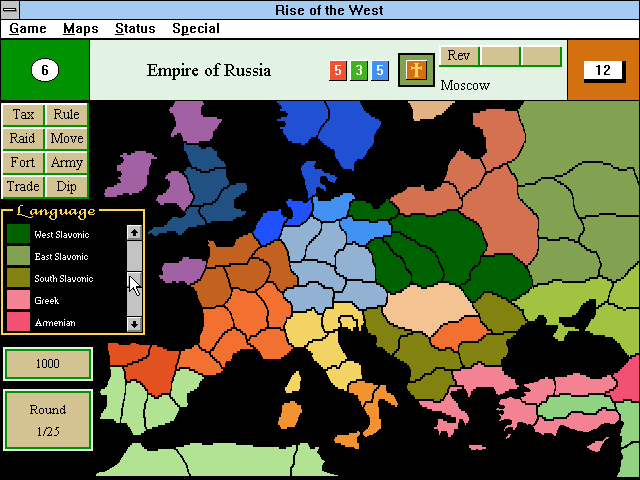This screenshot has width=640, height=480.
Task: Click the 1000 year button
Action: click(48, 364)
